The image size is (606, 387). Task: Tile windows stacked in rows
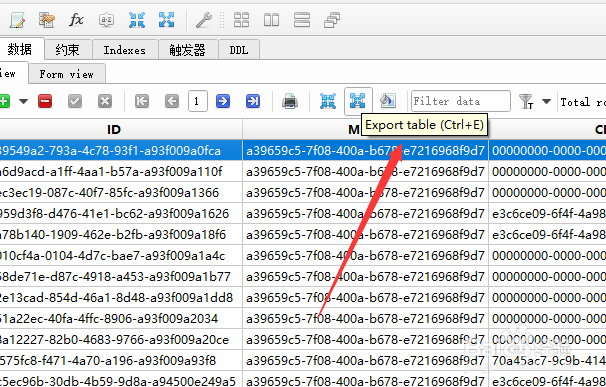coord(302,20)
